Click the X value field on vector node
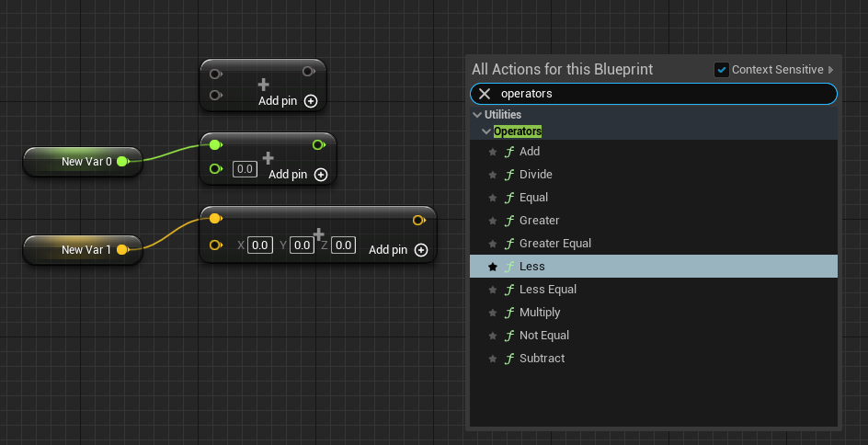 [x=259, y=245]
